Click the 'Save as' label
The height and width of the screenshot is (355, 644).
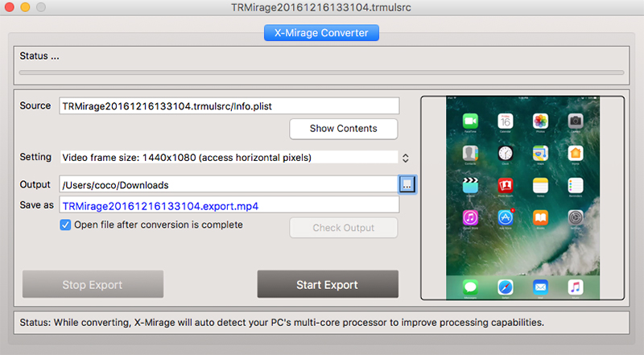36,205
